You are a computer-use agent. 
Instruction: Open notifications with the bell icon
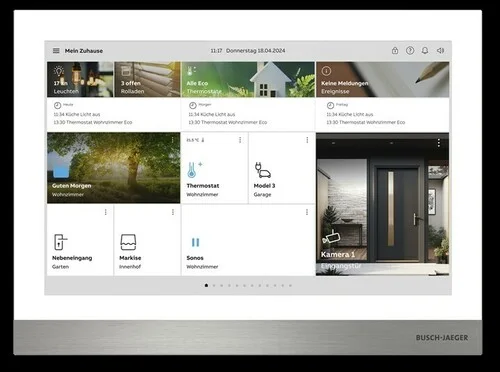click(x=425, y=51)
